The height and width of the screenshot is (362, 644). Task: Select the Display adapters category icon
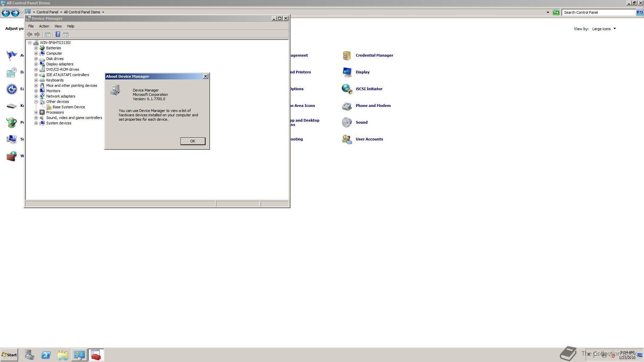(42, 64)
